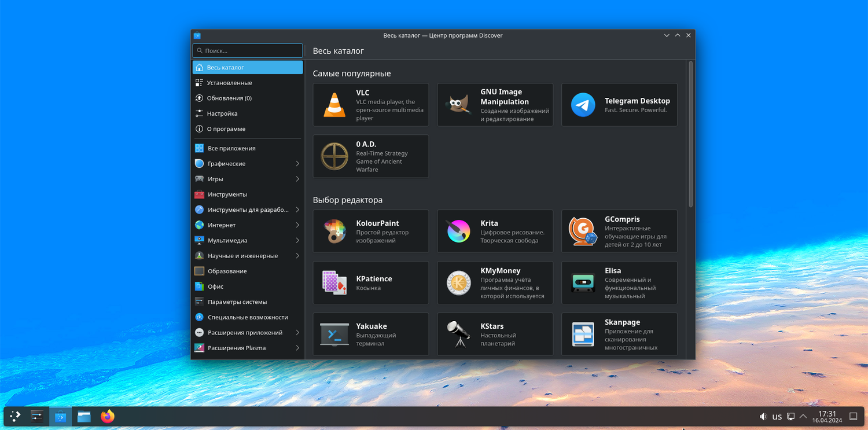
Task: Open the Yakuake terminal icon
Action: point(334,334)
